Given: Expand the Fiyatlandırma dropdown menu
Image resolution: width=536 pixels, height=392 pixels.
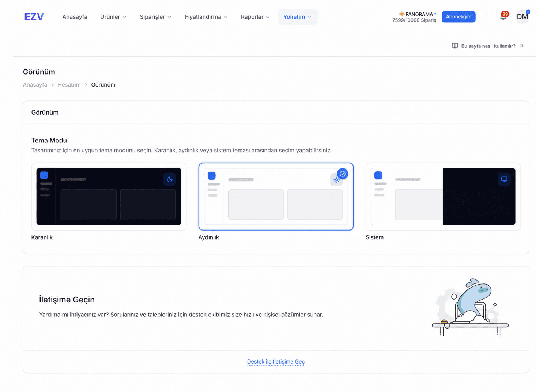Looking at the screenshot, I should 206,17.
